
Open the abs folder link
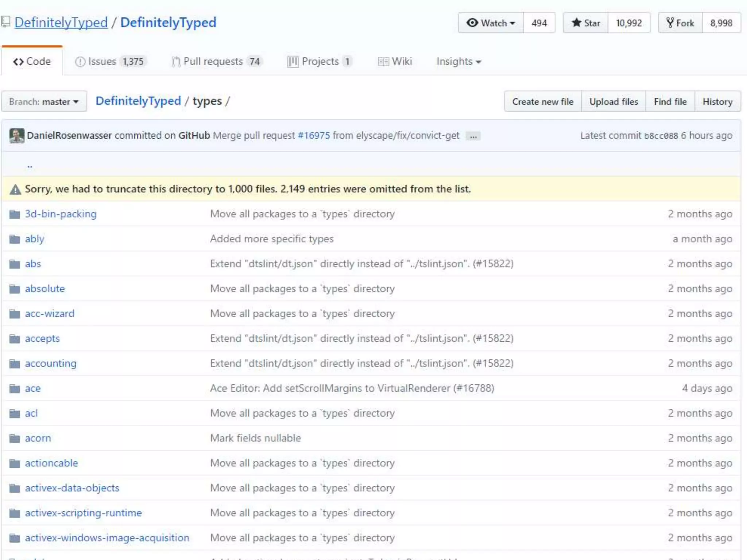tap(33, 264)
